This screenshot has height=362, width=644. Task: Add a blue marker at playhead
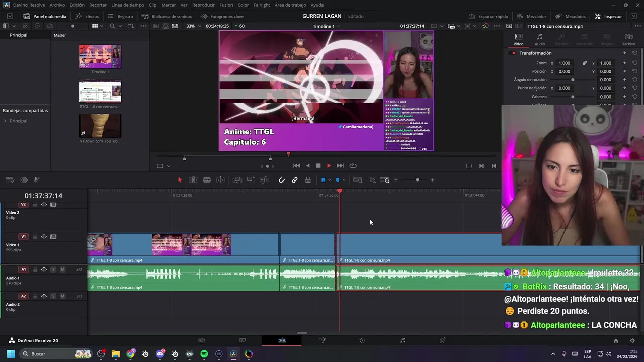(x=338, y=180)
